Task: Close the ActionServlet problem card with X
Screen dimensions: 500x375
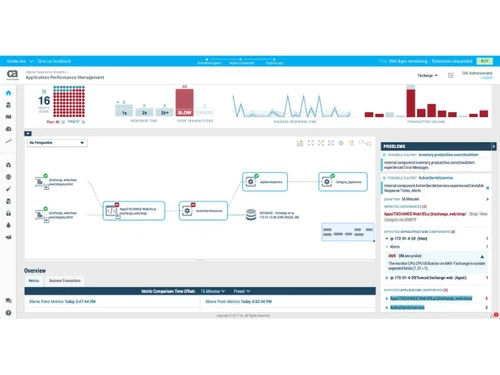Action: pyautogui.click(x=487, y=188)
